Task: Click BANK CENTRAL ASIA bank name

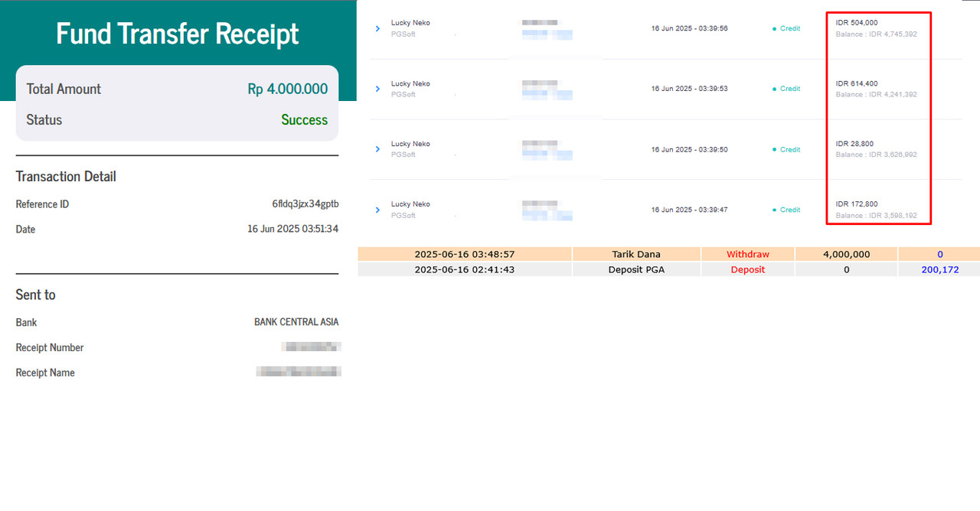Action: (296, 322)
